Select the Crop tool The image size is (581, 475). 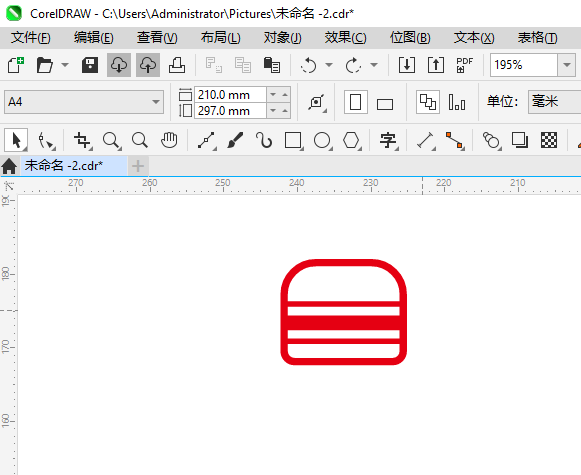tap(82, 141)
